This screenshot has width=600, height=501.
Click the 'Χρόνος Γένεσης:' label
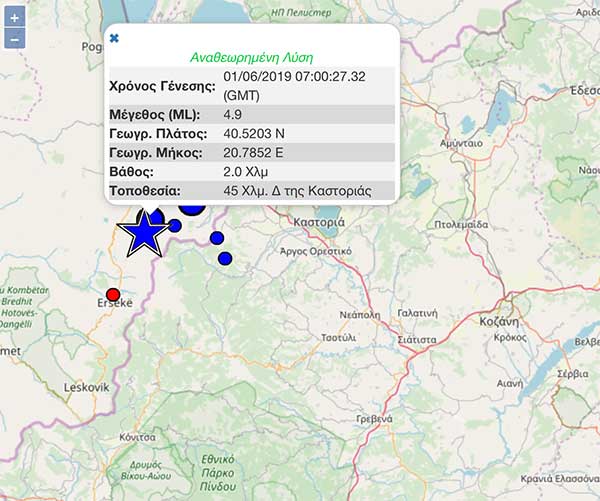click(x=162, y=86)
